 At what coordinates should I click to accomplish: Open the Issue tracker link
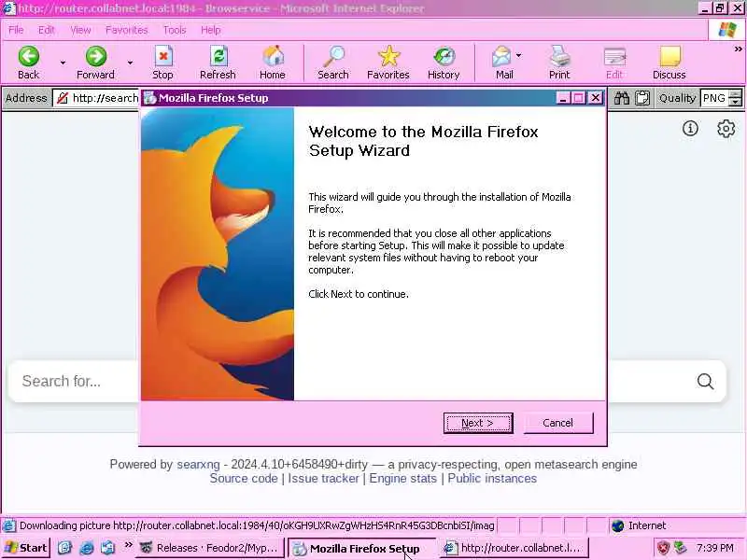point(323,479)
